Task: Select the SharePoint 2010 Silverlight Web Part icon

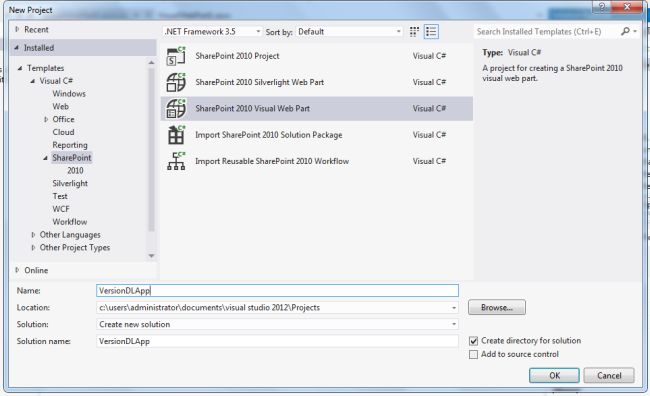Action: [x=176, y=82]
